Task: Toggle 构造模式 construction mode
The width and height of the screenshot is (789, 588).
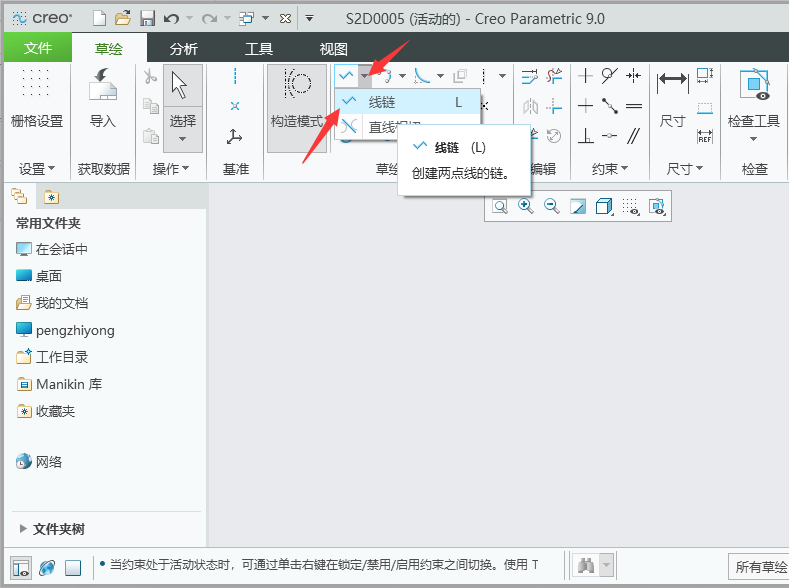Action: tap(297, 108)
